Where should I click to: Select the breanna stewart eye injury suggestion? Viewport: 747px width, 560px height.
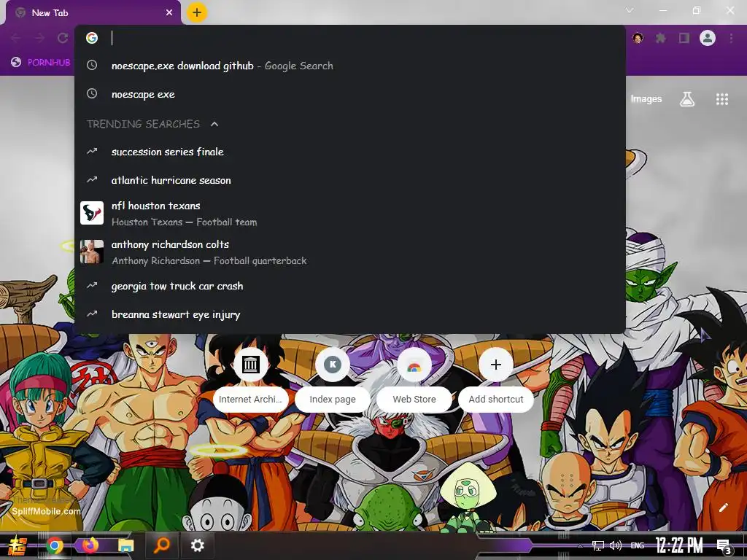(x=349, y=314)
